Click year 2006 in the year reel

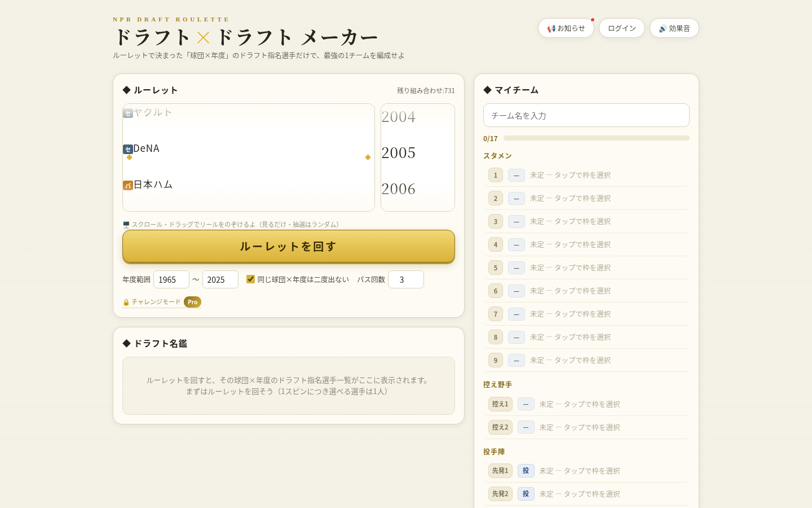click(399, 189)
